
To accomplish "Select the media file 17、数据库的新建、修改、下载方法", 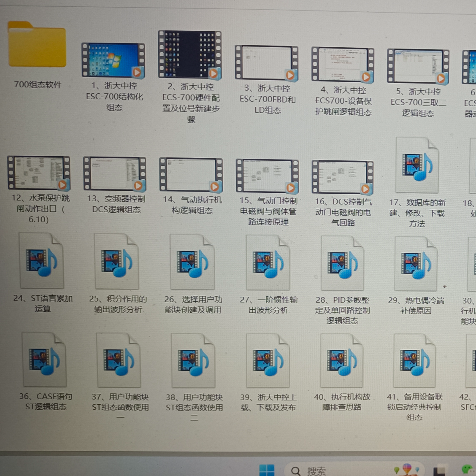I will [x=417, y=167].
